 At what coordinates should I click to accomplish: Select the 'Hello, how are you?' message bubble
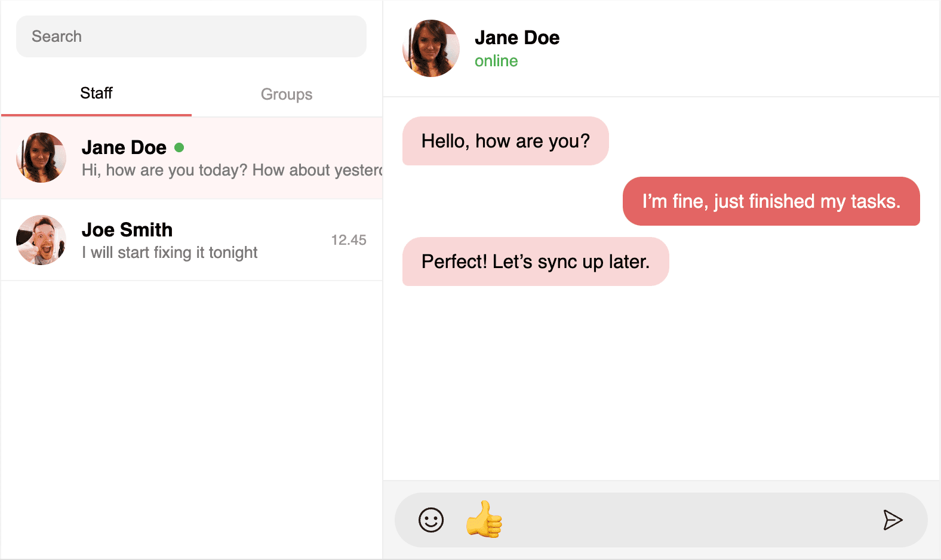pyautogui.click(x=505, y=141)
